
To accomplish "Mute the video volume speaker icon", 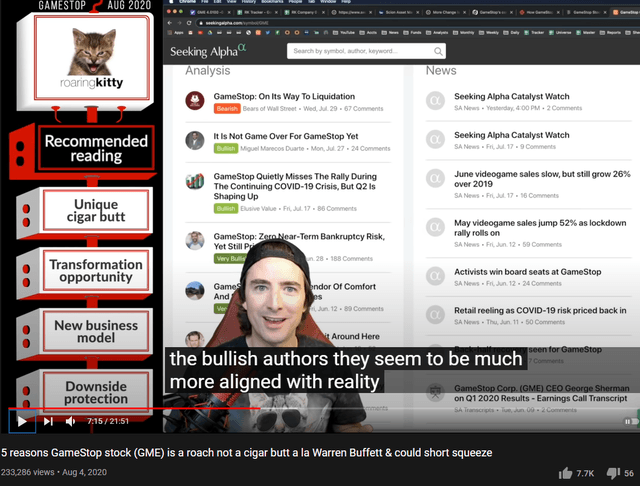I will pyautogui.click(x=71, y=421).
